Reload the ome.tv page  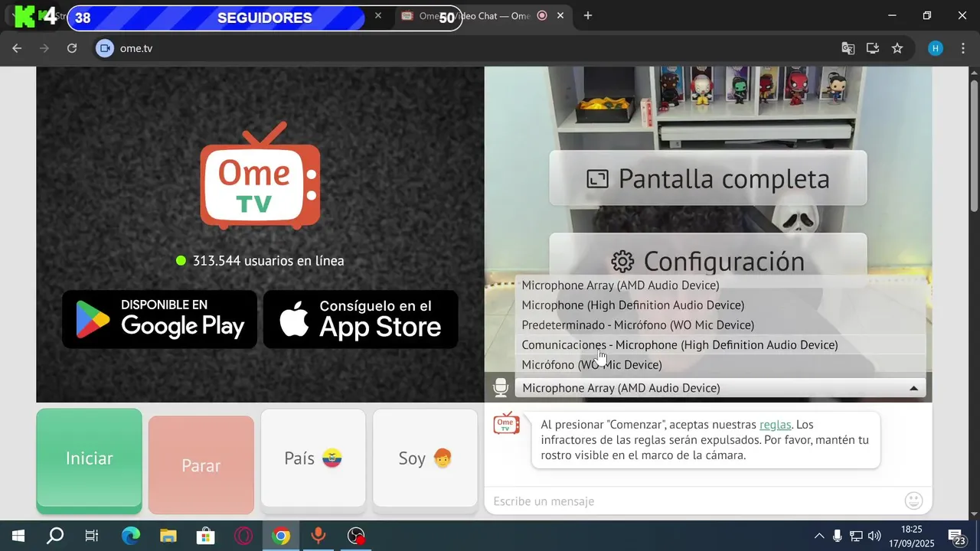point(72,48)
